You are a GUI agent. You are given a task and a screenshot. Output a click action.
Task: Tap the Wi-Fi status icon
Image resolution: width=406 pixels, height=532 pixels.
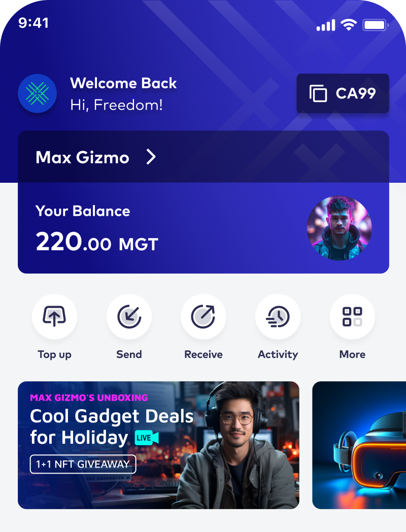coord(348,25)
